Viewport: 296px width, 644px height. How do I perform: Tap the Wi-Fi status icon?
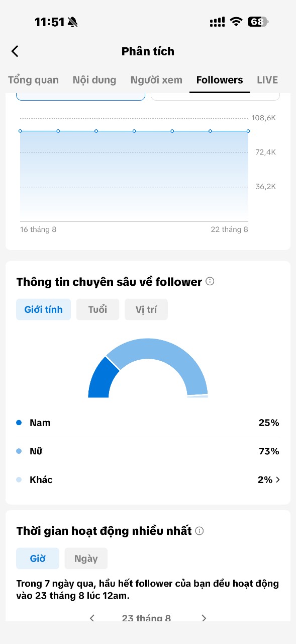(236, 22)
